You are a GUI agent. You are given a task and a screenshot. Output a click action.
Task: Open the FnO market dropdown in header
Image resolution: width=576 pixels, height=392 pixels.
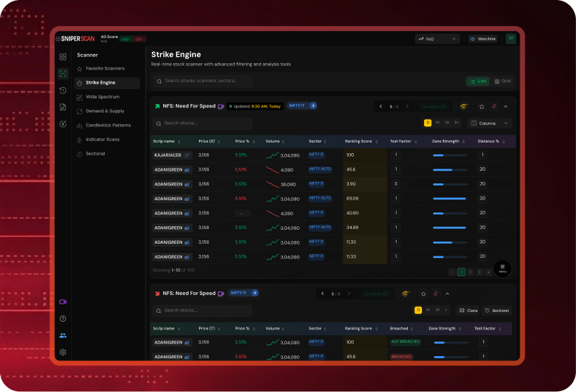[x=436, y=39]
